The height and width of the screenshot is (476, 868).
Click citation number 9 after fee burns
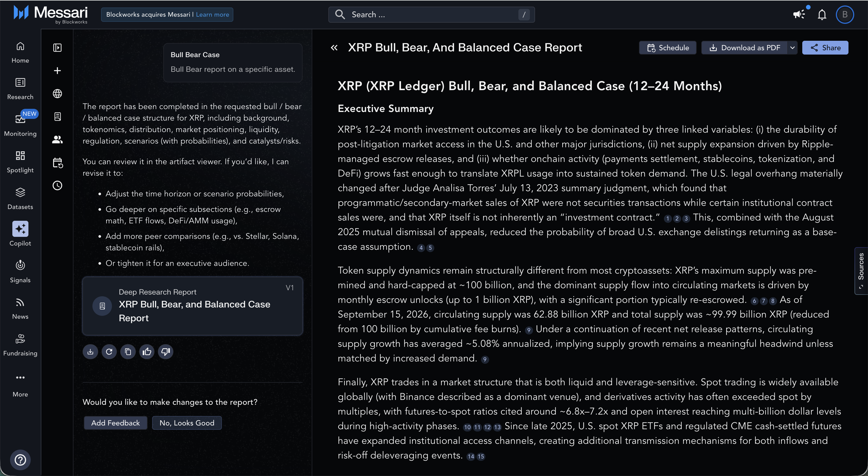pyautogui.click(x=529, y=330)
